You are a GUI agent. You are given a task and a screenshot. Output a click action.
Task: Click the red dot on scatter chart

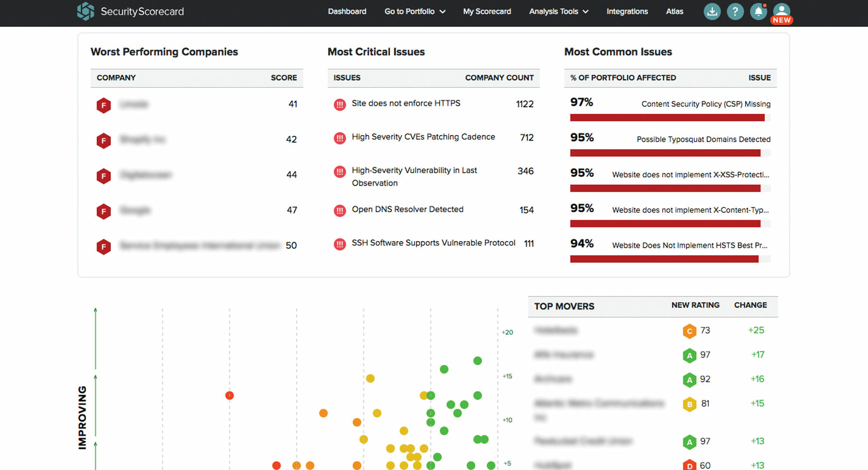click(x=230, y=395)
